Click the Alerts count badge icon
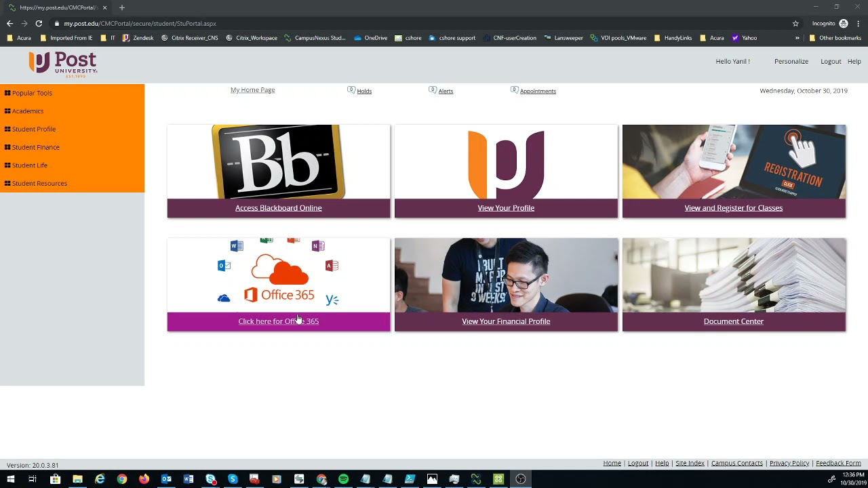 point(433,89)
